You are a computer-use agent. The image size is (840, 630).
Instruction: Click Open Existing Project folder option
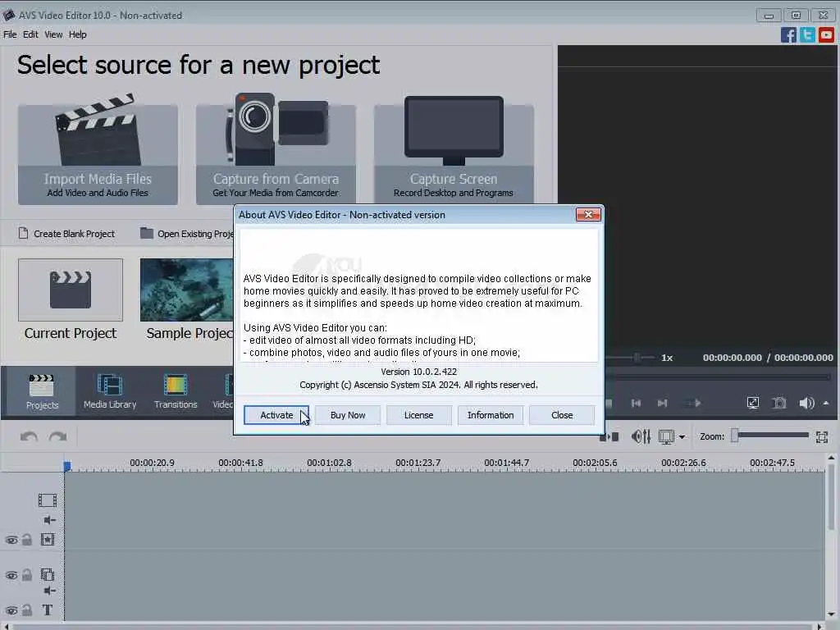click(187, 234)
